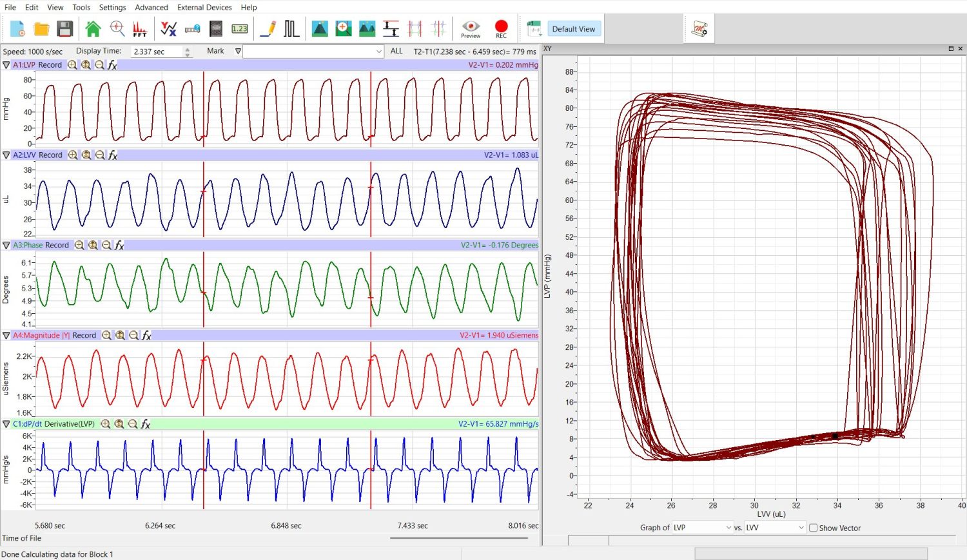This screenshot has height=560, width=967.
Task: Open the File menu
Action: coord(10,8)
